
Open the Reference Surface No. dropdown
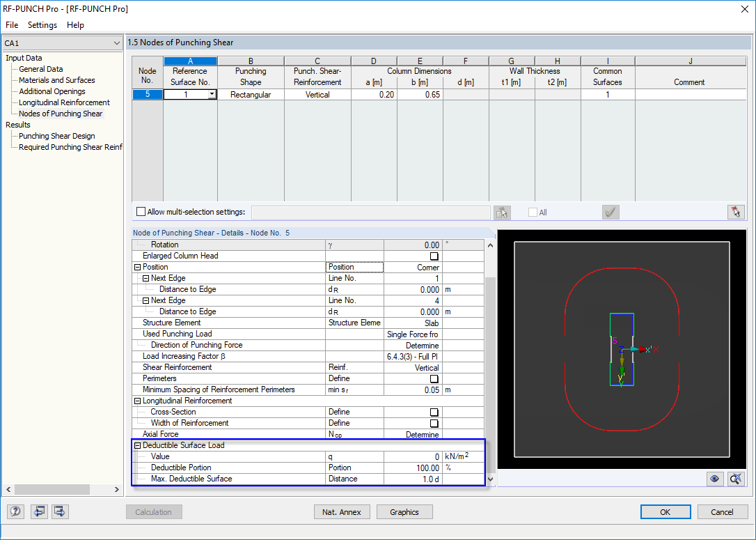pyautogui.click(x=212, y=94)
